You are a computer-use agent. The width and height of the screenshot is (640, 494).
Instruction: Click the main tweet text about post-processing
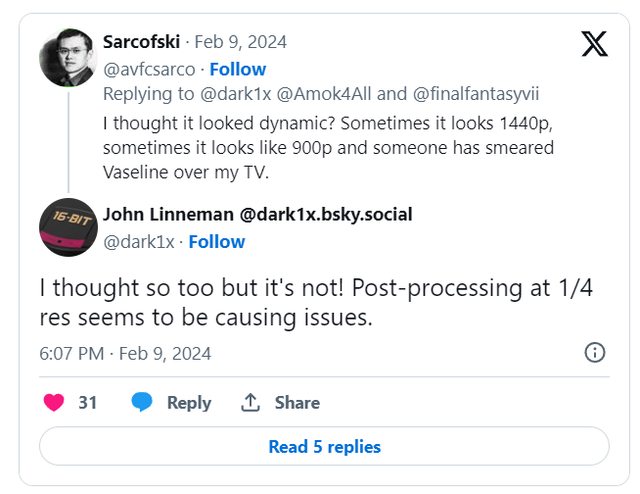click(x=300, y=302)
